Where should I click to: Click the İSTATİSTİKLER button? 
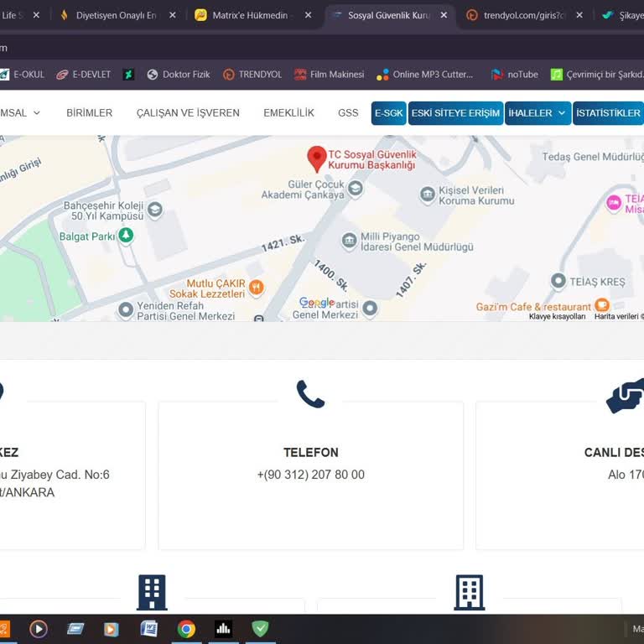tap(608, 113)
